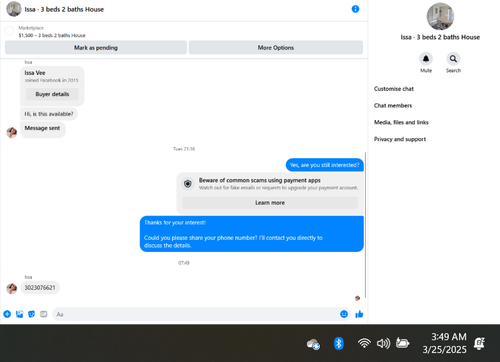Viewport: 500px width, 362px height.
Task: Open the emoji picker in message box
Action: [344, 314]
